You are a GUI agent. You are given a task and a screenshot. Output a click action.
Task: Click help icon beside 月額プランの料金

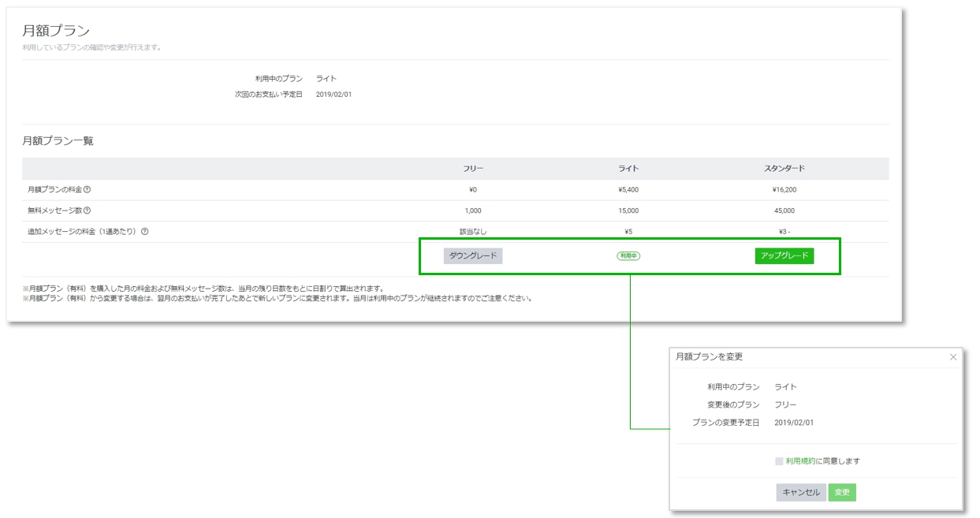tap(88, 190)
